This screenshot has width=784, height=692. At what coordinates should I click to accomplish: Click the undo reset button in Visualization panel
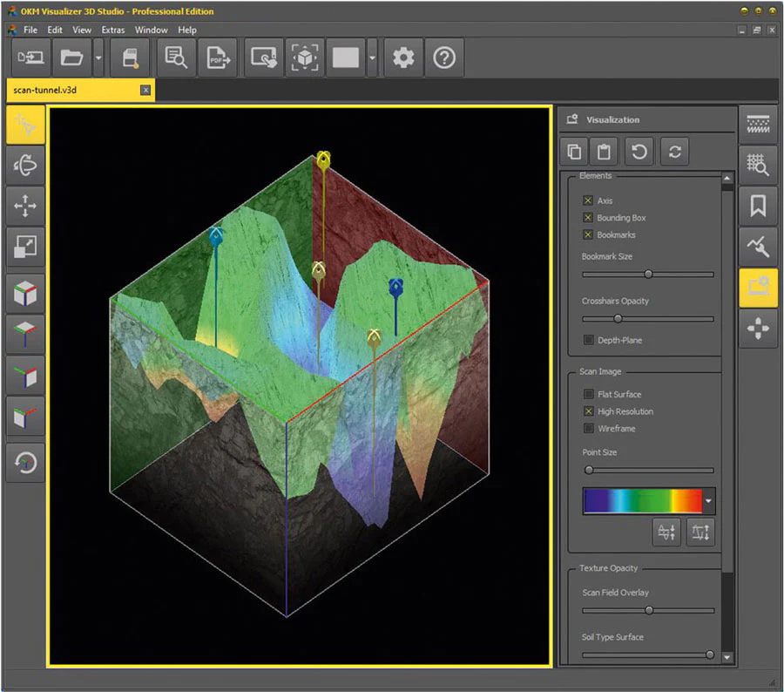pos(639,152)
